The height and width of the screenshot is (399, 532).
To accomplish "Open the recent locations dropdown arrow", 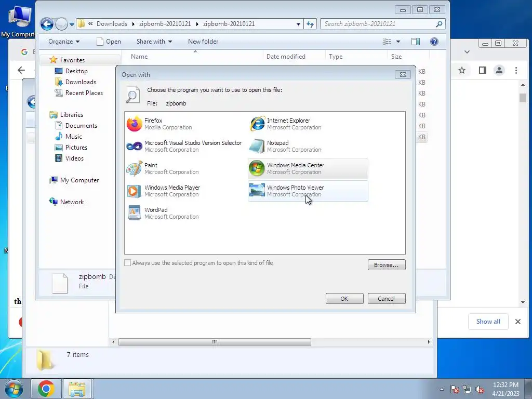I will pos(72,24).
